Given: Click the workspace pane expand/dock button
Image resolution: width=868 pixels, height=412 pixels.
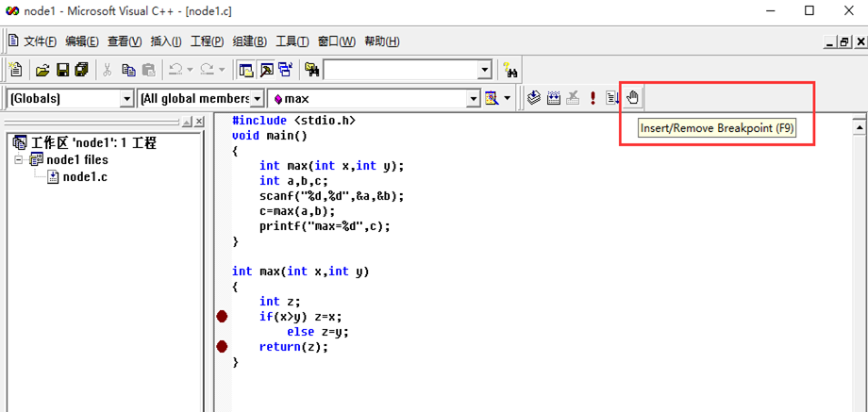Looking at the screenshot, I should point(187,122).
